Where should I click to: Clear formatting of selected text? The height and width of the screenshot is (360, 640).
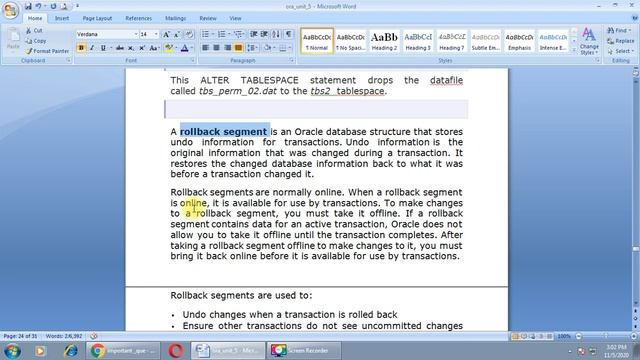pyautogui.click(x=189, y=35)
